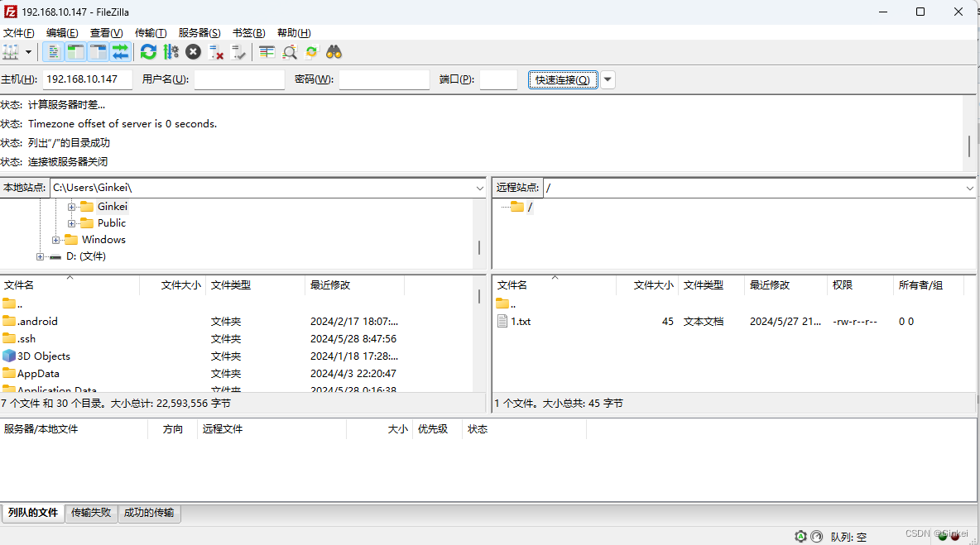980x545 pixels.
Task: Click the 方向 queue column header
Action: pos(172,429)
